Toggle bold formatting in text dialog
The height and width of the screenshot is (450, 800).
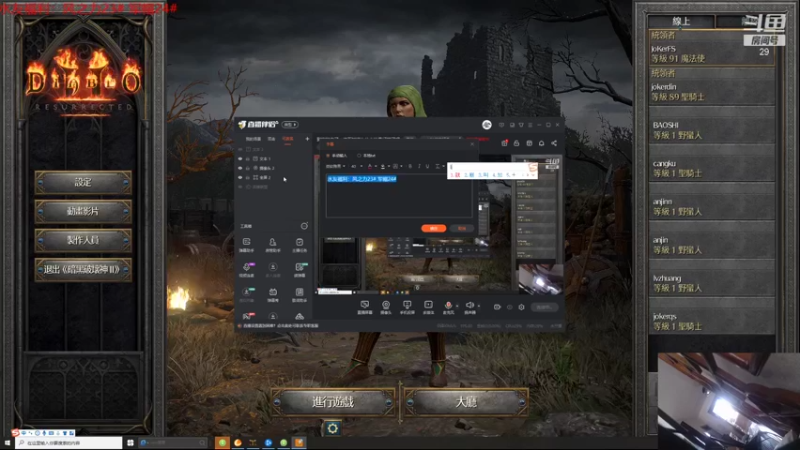(x=410, y=166)
